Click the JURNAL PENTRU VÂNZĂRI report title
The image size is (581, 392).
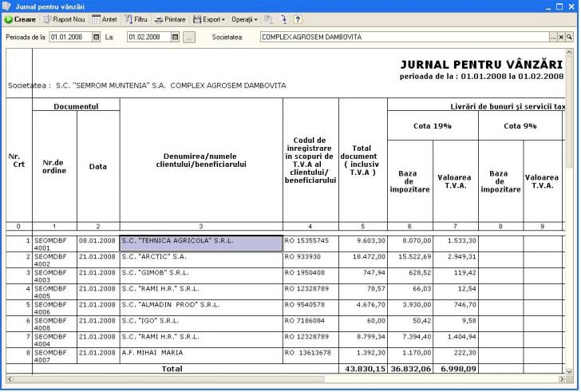(x=481, y=65)
